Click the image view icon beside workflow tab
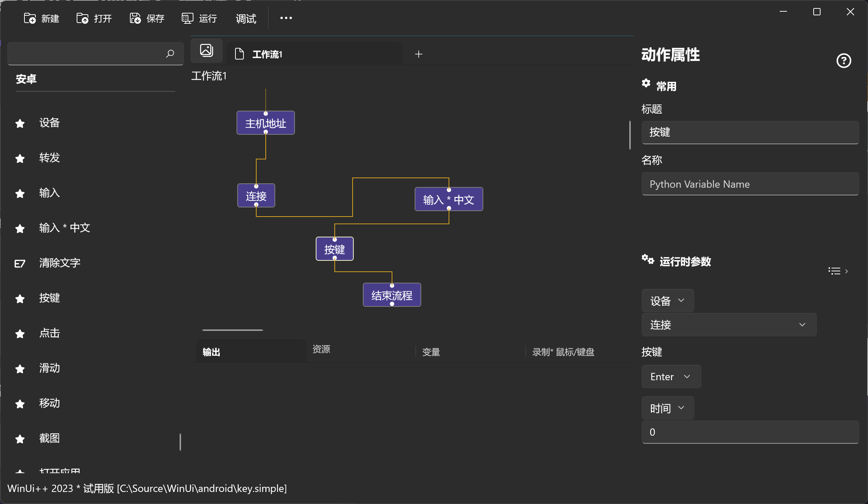 [207, 50]
